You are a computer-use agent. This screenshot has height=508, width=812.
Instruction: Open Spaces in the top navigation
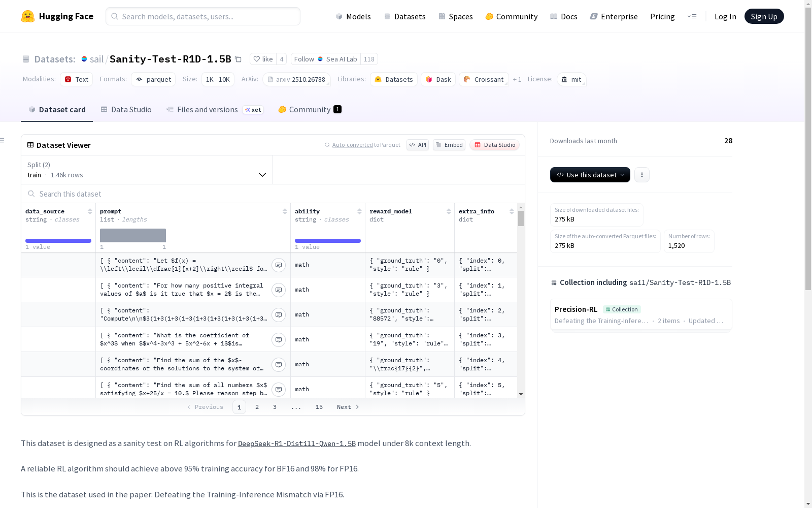point(456,16)
